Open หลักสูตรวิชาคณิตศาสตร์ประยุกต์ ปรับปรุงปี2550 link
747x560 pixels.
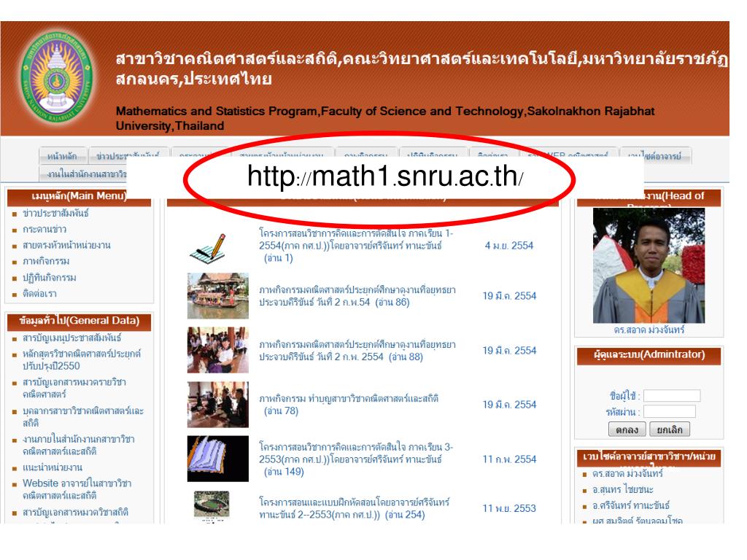(x=82, y=359)
